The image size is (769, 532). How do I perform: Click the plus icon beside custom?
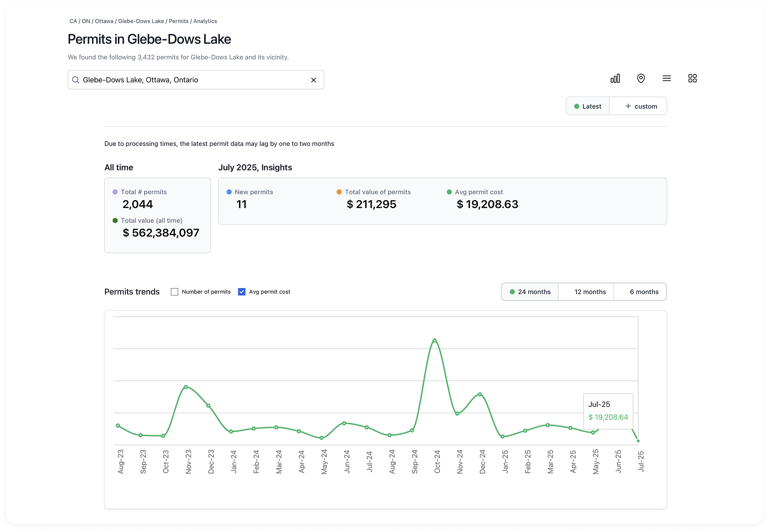(628, 106)
